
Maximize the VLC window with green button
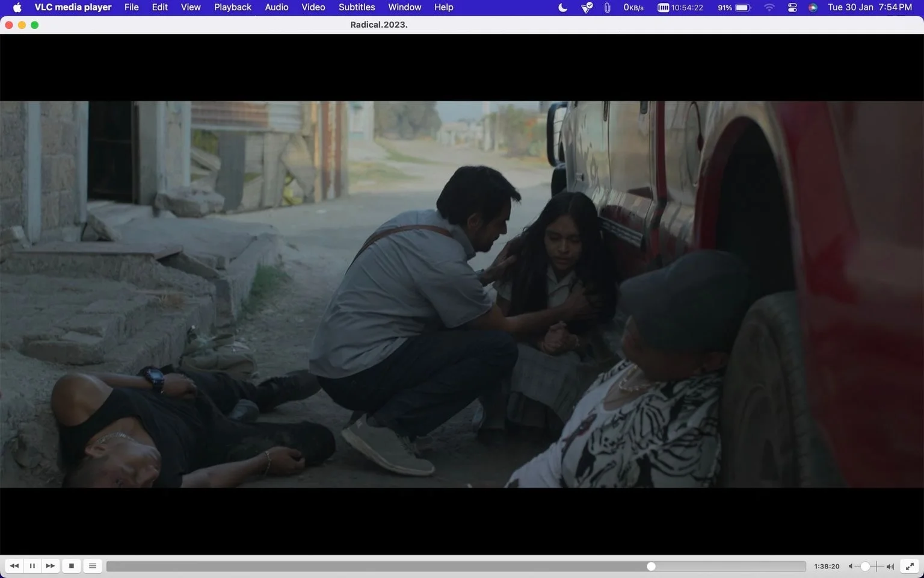(x=35, y=25)
